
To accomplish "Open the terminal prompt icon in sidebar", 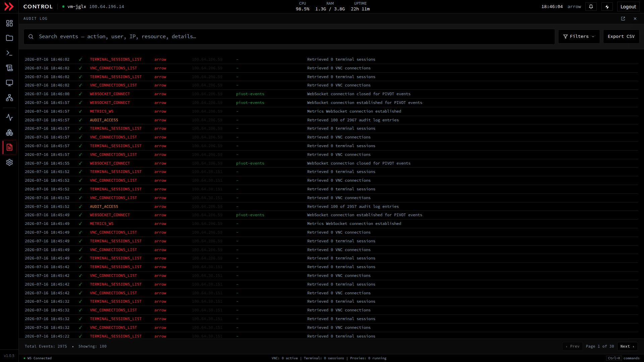I will coord(9,53).
